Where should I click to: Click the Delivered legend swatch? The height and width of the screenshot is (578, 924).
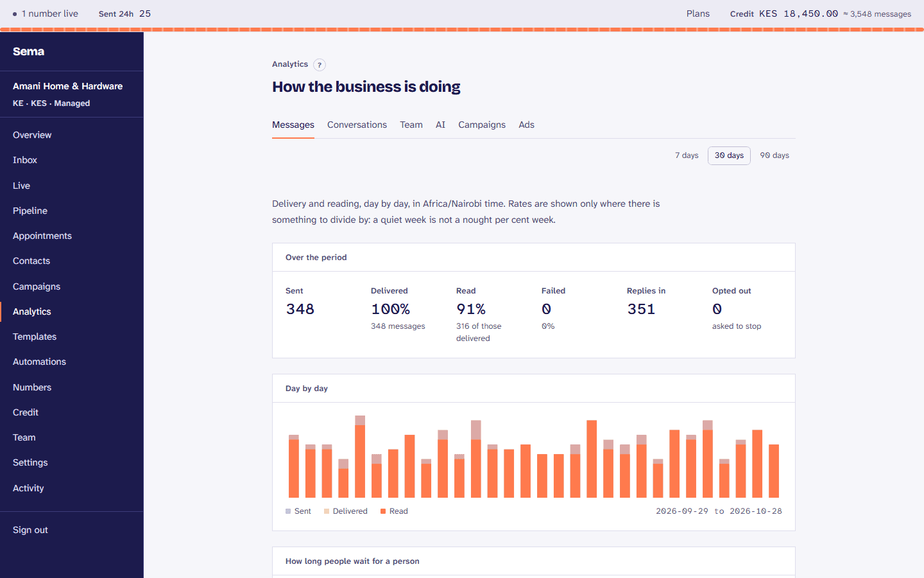coord(327,511)
